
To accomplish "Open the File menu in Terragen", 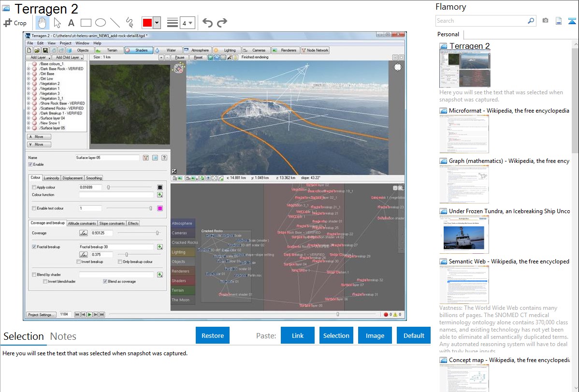I will click(x=30, y=43).
